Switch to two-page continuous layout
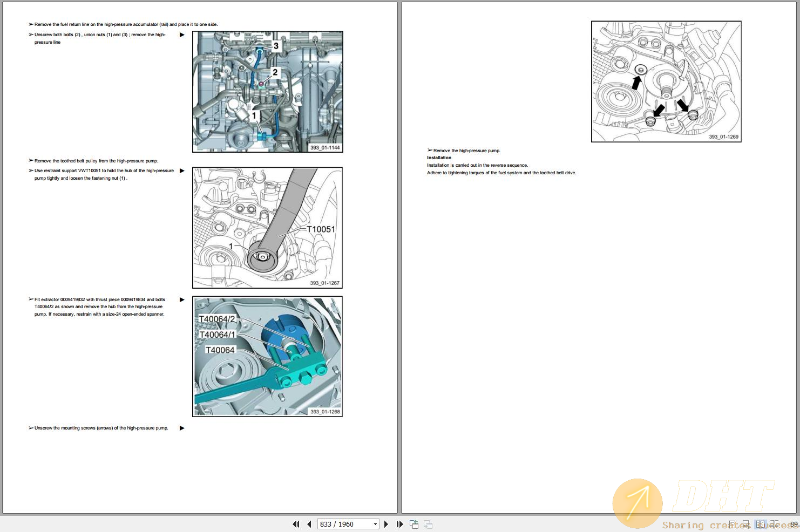This screenshot has height=532, width=800. coord(775,524)
